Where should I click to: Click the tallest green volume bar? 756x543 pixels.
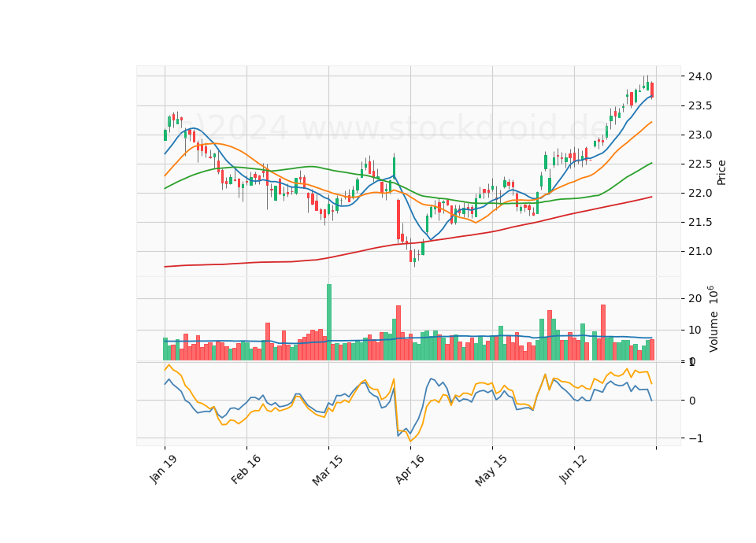[x=329, y=323]
